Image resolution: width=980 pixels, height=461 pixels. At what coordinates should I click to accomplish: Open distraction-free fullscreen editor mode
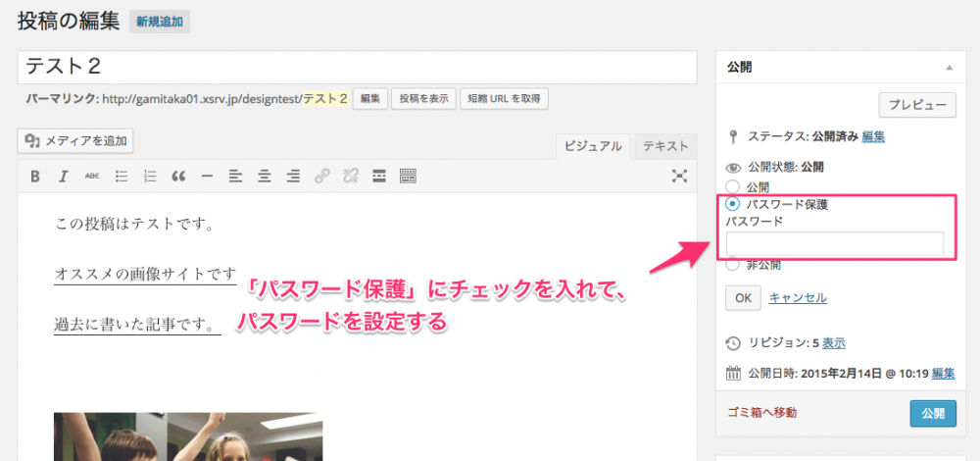pyautogui.click(x=679, y=177)
